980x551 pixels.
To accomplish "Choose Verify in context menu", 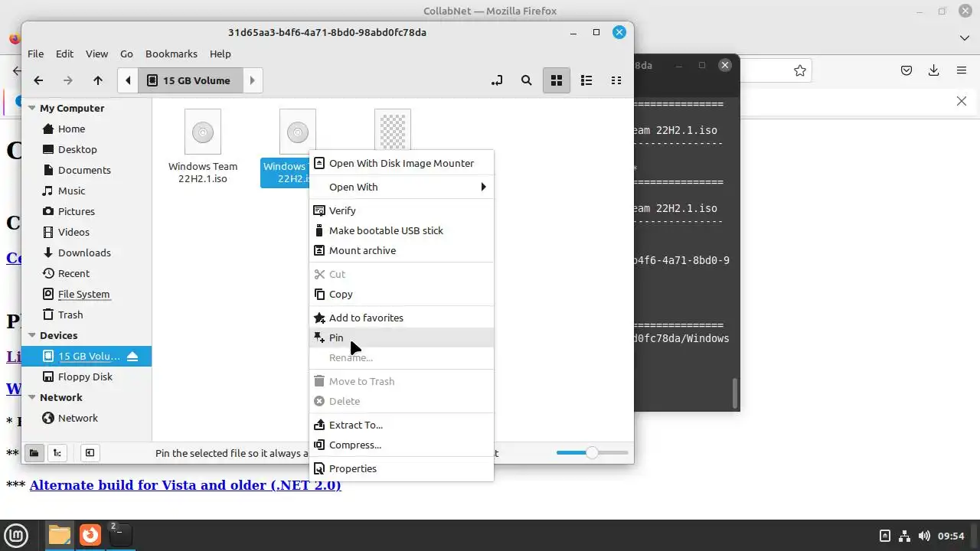I will point(401,210).
